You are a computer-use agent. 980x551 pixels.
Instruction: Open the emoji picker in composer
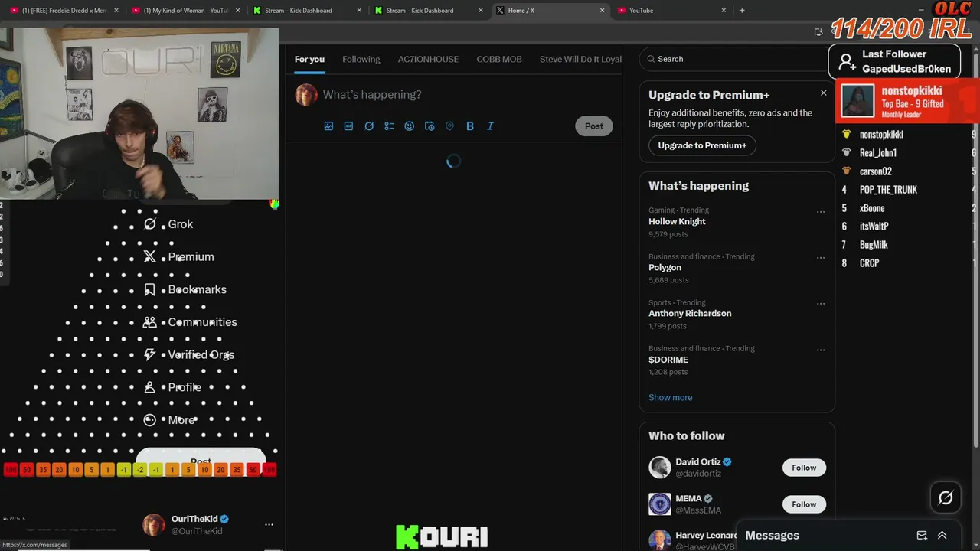[x=409, y=126]
